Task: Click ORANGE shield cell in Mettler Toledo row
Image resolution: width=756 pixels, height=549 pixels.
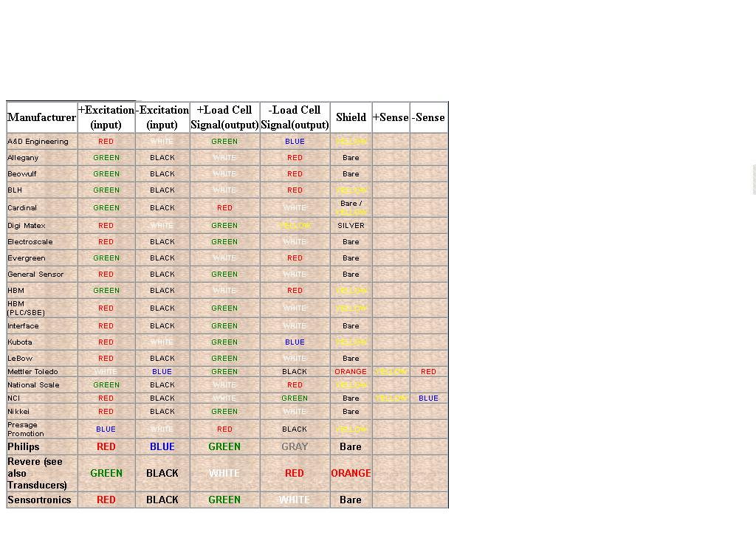Action: pos(351,372)
